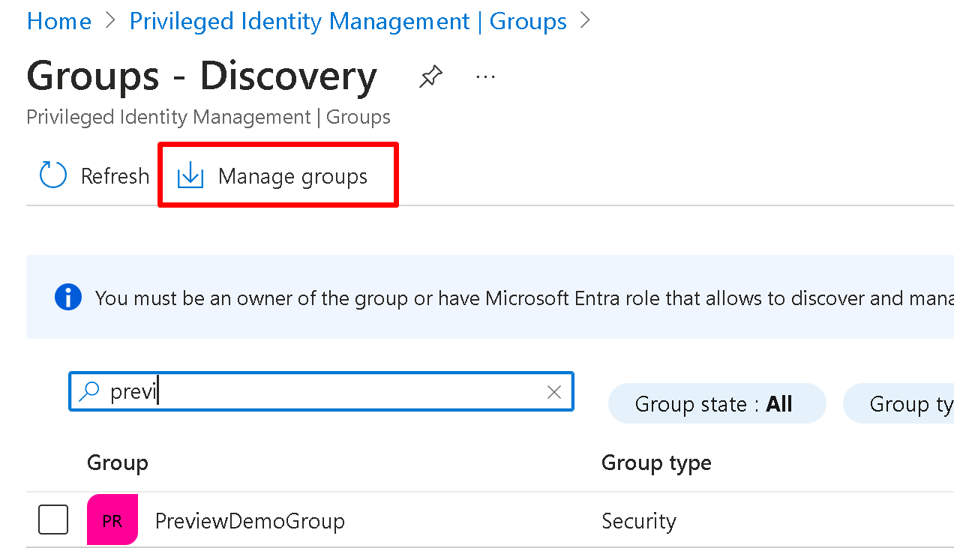Click the circular Refresh arrow icon

53,176
